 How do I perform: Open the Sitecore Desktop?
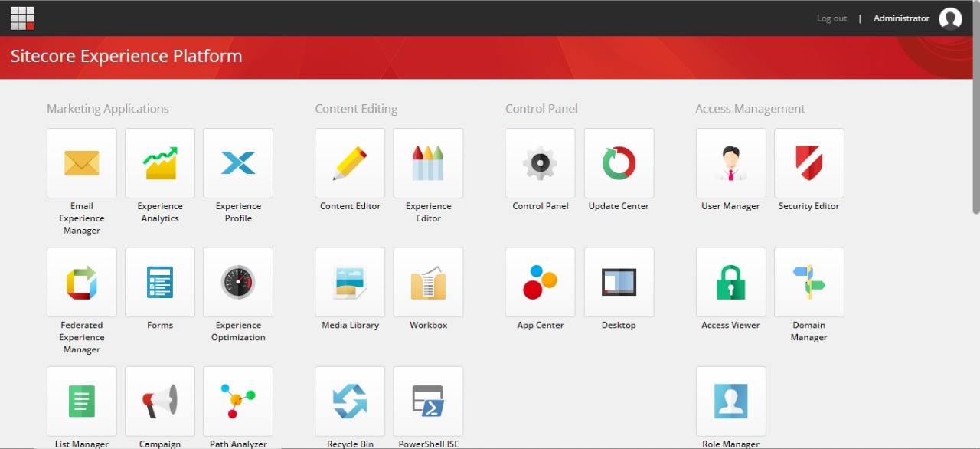pyautogui.click(x=619, y=282)
